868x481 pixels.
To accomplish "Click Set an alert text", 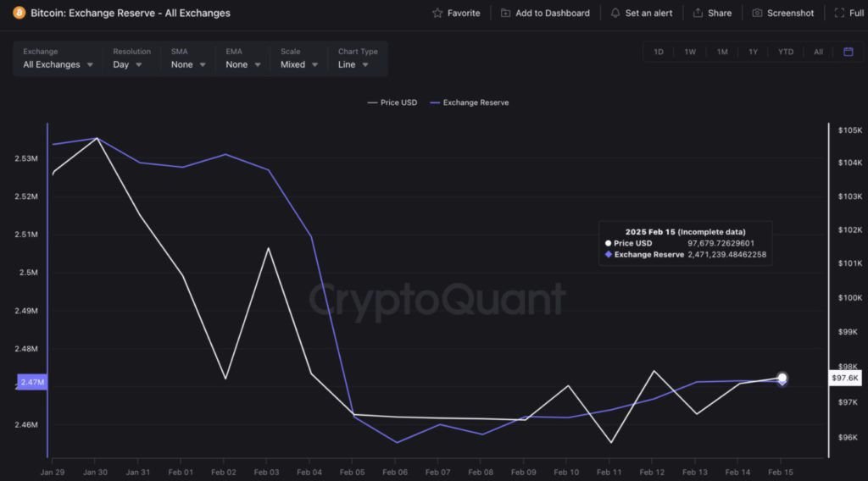I will pyautogui.click(x=648, y=13).
